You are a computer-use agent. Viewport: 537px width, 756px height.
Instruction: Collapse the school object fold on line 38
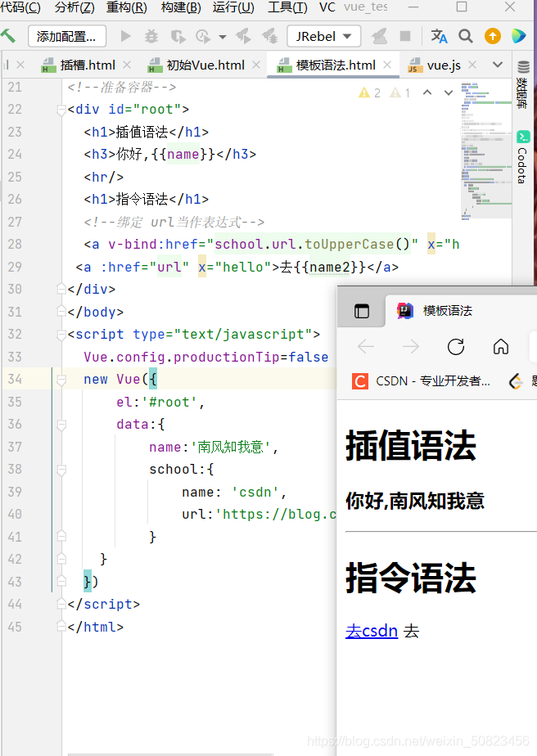pos(61,470)
